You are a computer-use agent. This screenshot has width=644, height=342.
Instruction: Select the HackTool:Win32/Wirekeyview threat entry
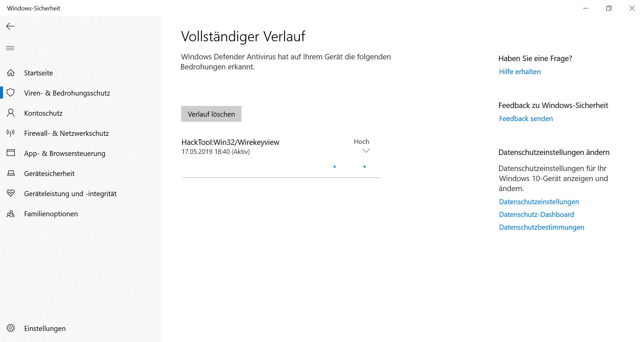230,142
